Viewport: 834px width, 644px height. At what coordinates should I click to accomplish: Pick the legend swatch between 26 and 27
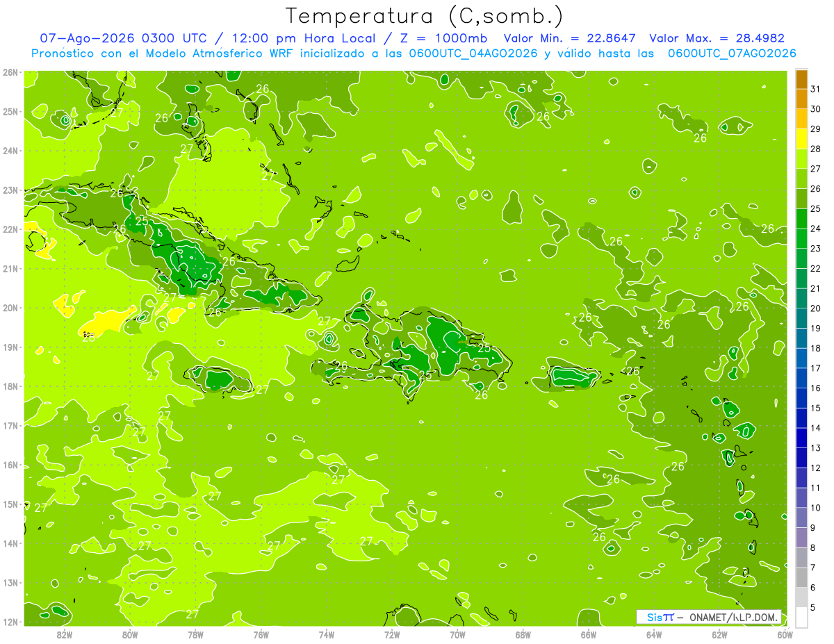[x=801, y=179]
